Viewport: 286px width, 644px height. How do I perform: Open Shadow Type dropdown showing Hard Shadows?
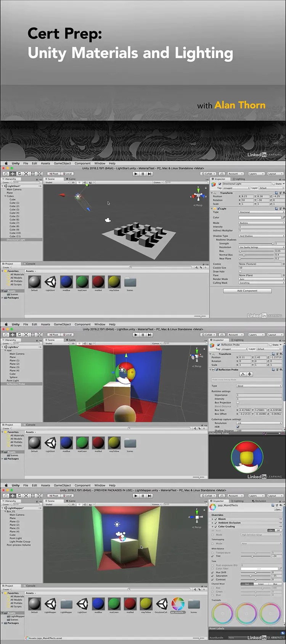(x=262, y=236)
